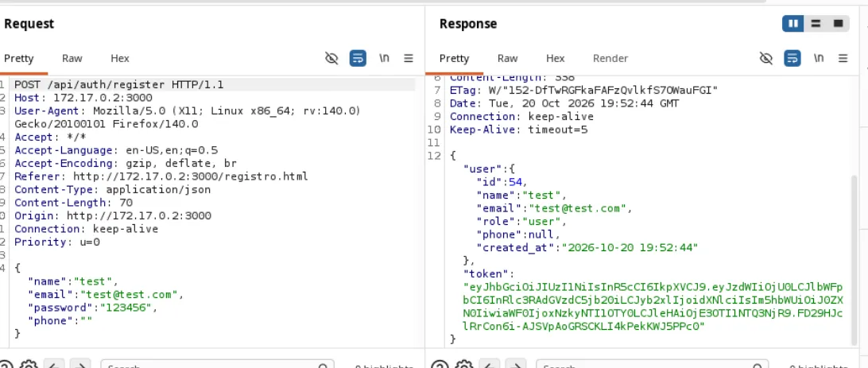Viewport: 868px width, 368px height.
Task: Open Request search settings gear
Action: click(29, 364)
